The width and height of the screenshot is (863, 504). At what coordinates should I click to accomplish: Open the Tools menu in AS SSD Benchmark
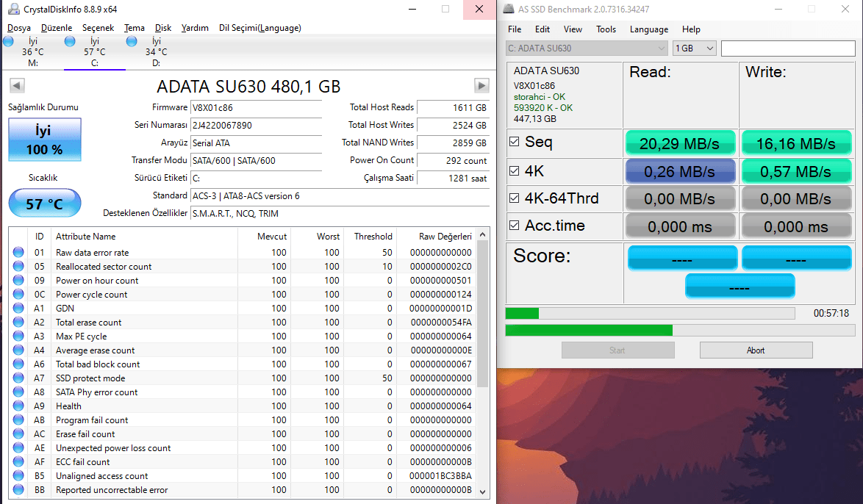[606, 29]
